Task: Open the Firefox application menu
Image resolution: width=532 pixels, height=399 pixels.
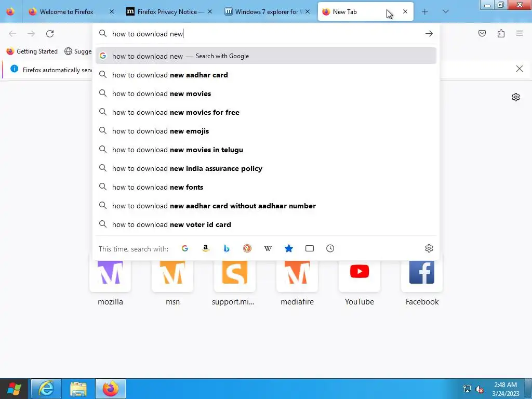Action: pos(520,33)
